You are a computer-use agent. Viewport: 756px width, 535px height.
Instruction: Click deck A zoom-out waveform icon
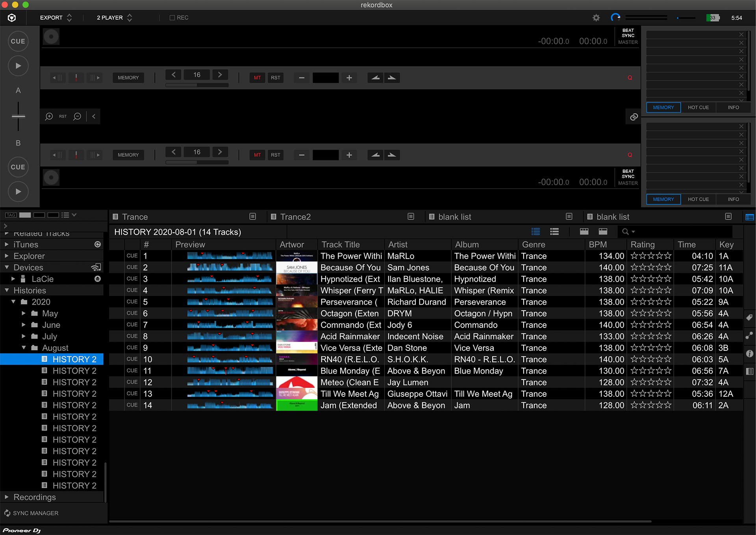click(78, 117)
